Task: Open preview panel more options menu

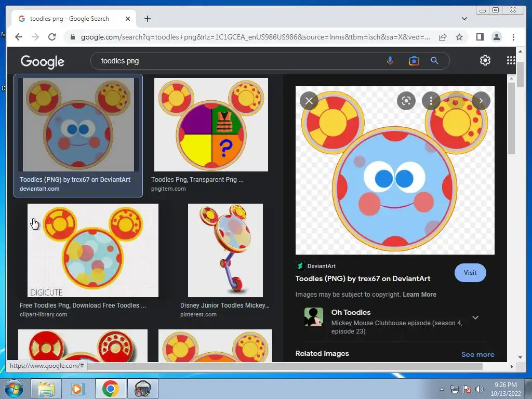Action: pos(431,101)
